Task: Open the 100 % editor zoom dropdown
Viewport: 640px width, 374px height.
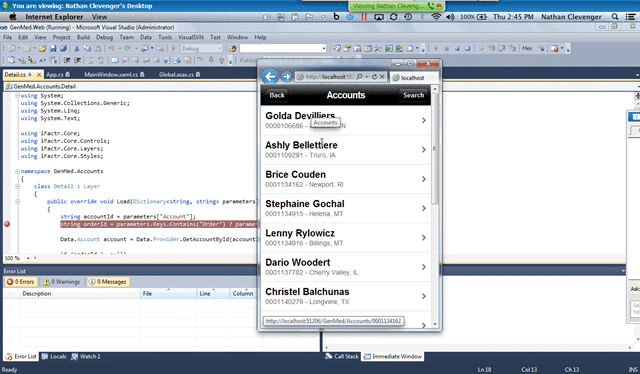Action: click(x=28, y=258)
